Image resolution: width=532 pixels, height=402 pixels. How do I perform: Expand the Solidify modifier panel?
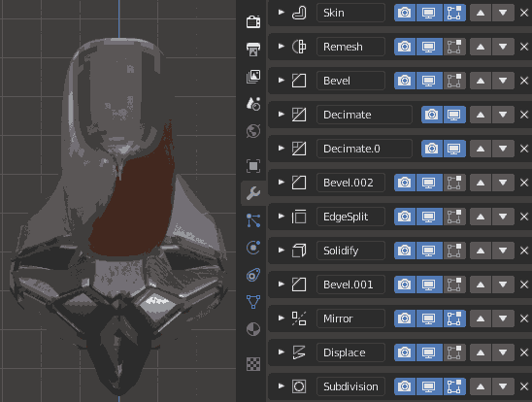(x=281, y=250)
